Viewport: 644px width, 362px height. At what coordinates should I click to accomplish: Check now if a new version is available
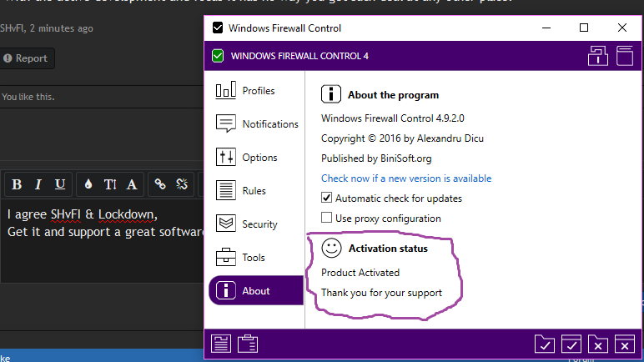coord(405,178)
